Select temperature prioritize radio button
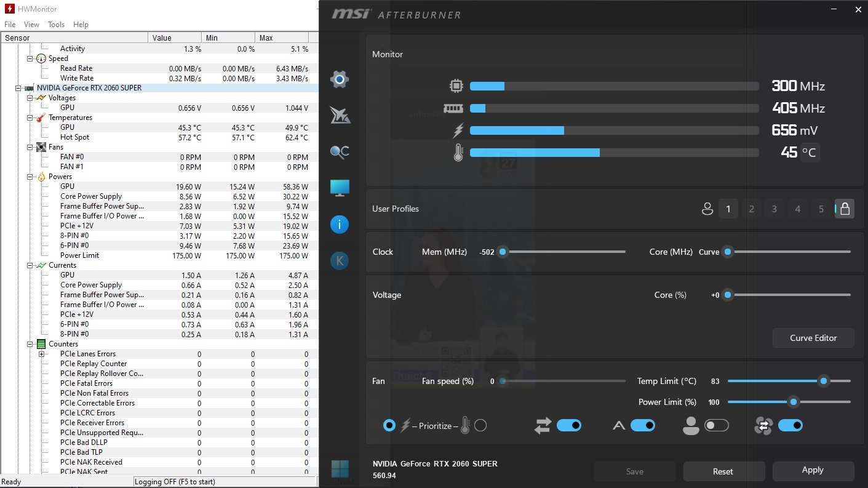 pos(480,425)
